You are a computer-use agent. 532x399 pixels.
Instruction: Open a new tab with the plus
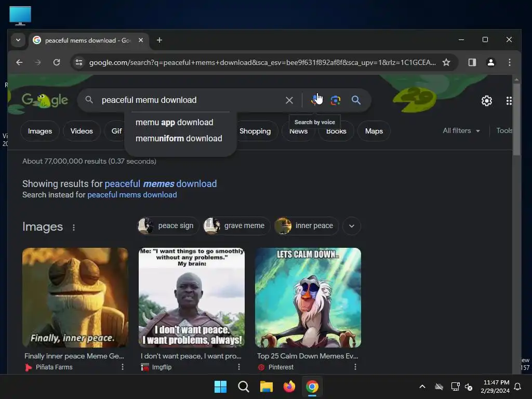(x=159, y=40)
